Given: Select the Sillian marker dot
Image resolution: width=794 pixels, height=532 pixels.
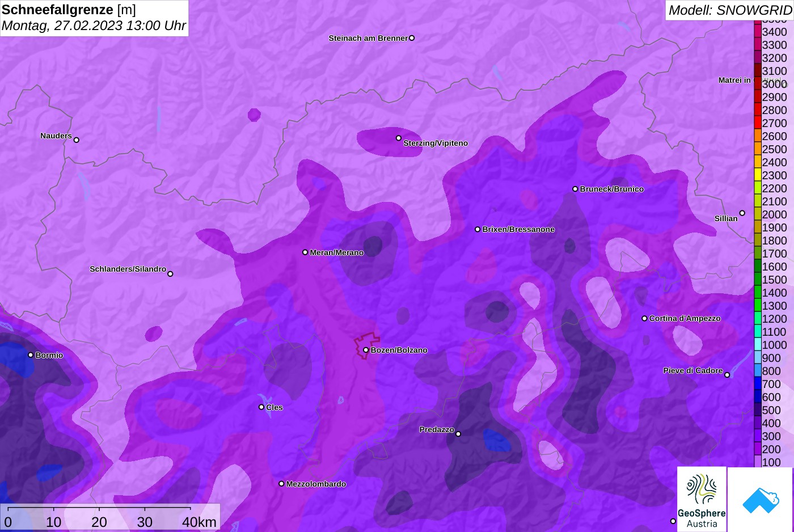Looking at the screenshot, I should click(742, 213).
